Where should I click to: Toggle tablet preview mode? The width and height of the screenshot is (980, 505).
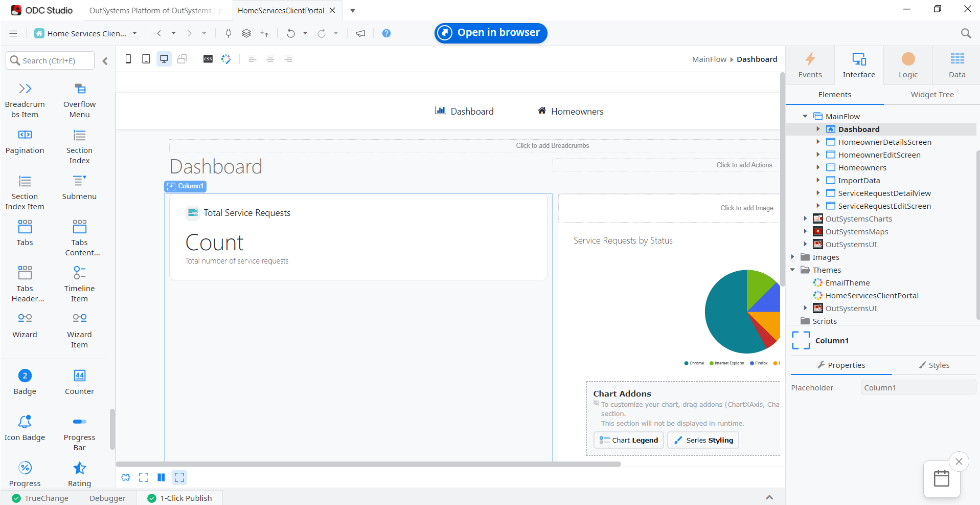pyautogui.click(x=146, y=59)
